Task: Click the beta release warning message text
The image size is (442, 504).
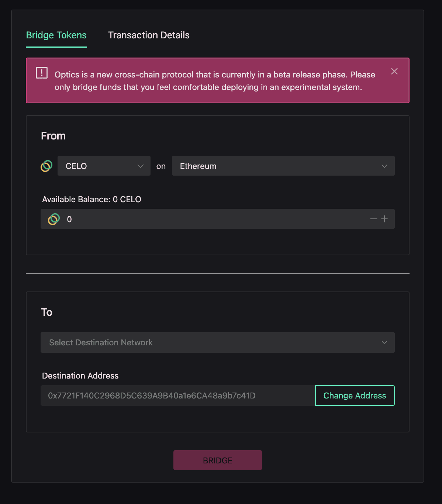Action: [x=215, y=81]
